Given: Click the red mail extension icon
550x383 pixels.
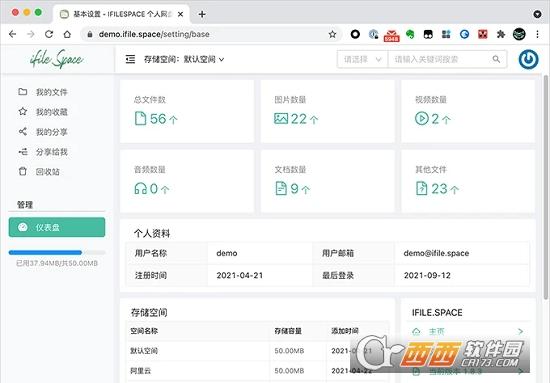Looking at the screenshot, I should pyautogui.click(x=391, y=35).
